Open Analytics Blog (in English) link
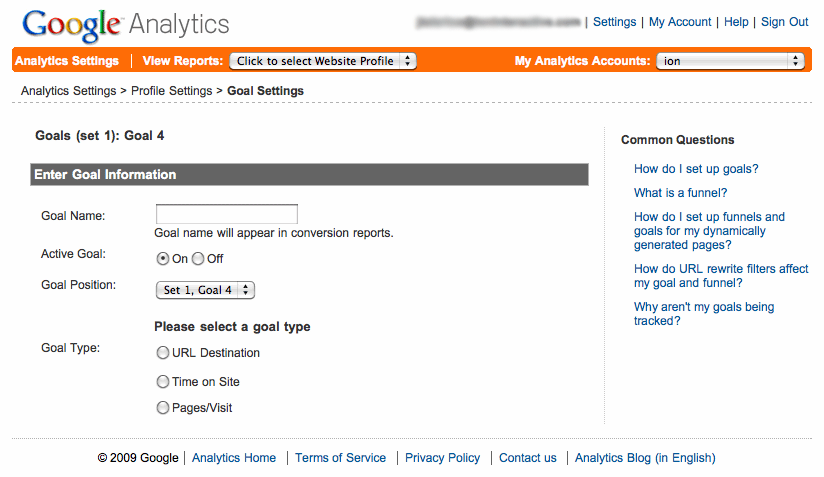This screenshot has width=824, height=477. (645, 458)
